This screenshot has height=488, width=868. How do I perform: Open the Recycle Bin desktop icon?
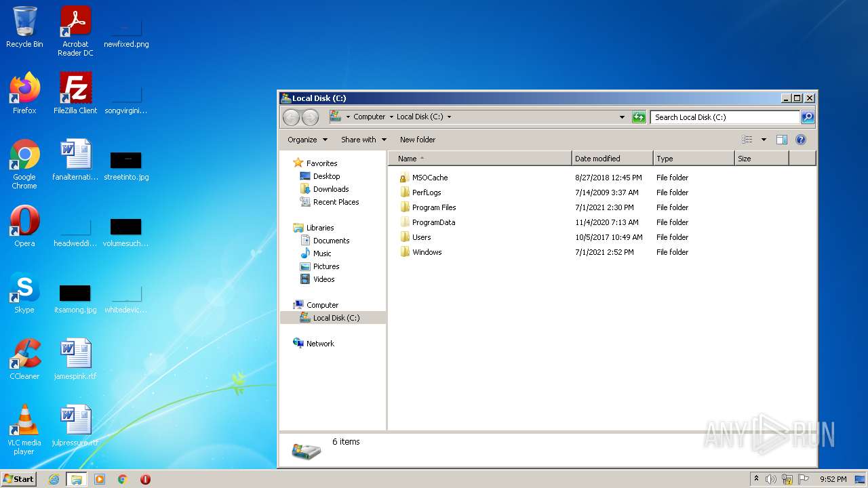tap(24, 27)
